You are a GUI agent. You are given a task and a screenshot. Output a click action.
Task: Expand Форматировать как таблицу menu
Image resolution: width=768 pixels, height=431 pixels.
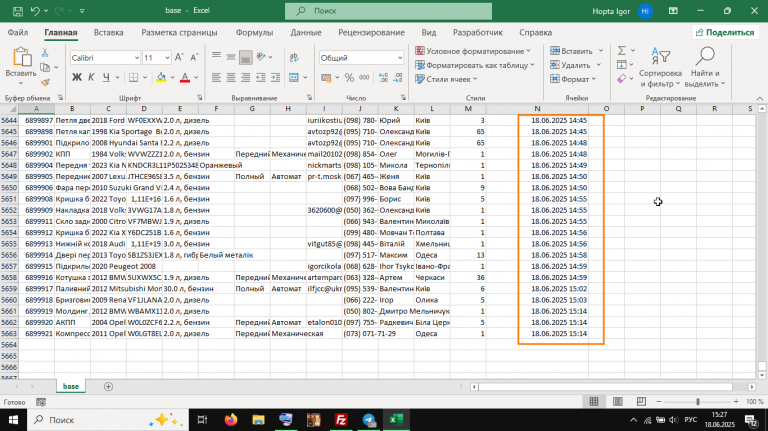(474, 65)
